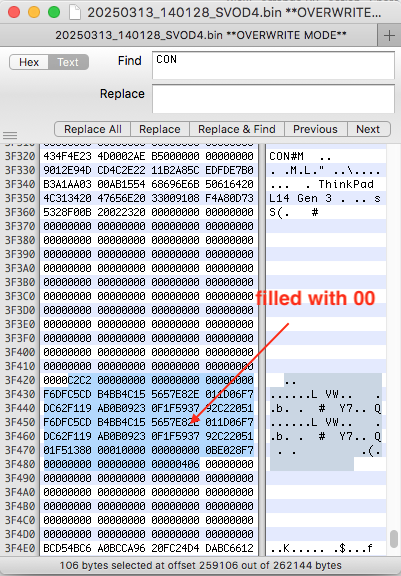This screenshot has width=401, height=576.
Task: Focus the Find field containing CON
Action: tap(274, 65)
